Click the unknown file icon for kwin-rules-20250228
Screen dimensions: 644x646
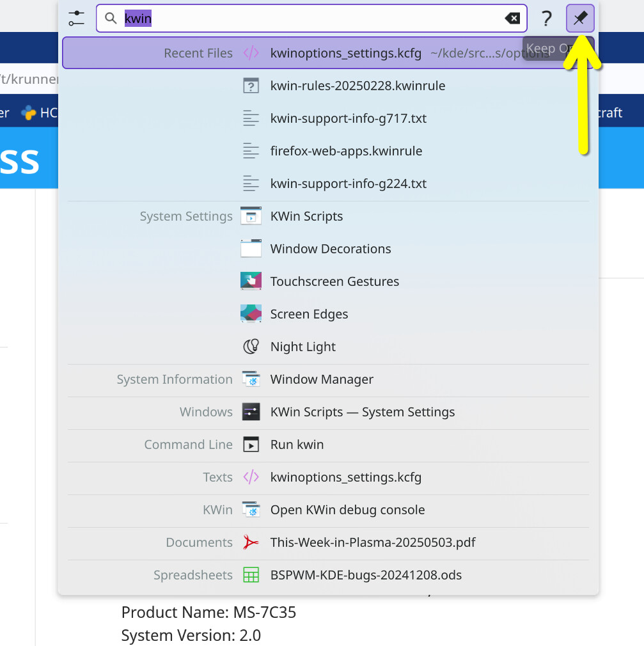tap(251, 86)
